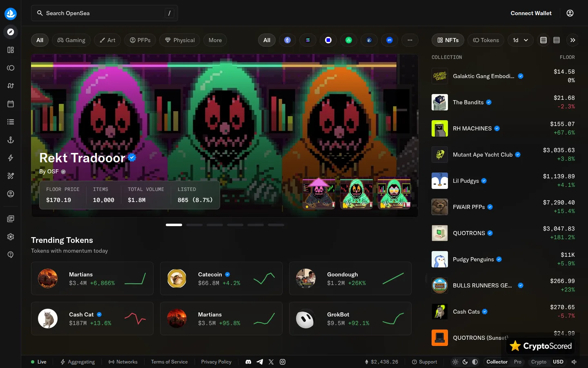588x368 pixels.
Task: Open the 1d timeframe dropdown
Action: pyautogui.click(x=521, y=40)
